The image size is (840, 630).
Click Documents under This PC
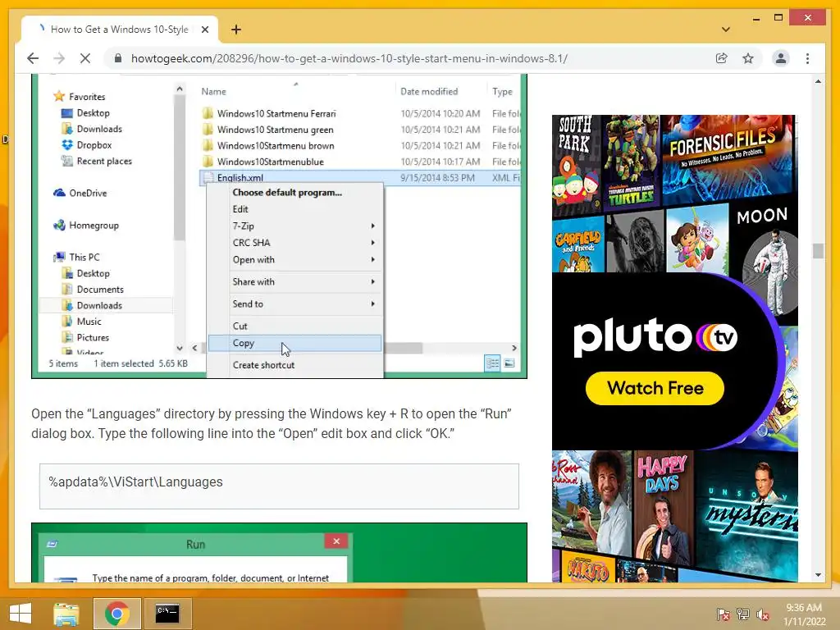(93, 290)
